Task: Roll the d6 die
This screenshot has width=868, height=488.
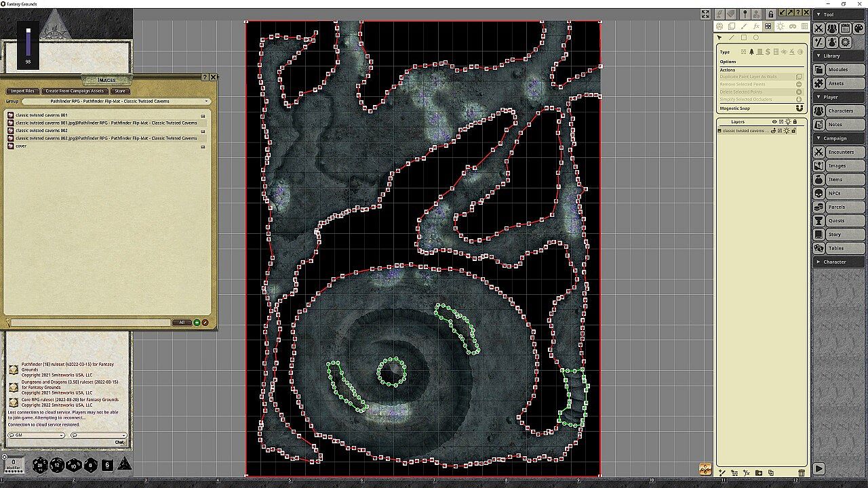Action: [x=107, y=465]
